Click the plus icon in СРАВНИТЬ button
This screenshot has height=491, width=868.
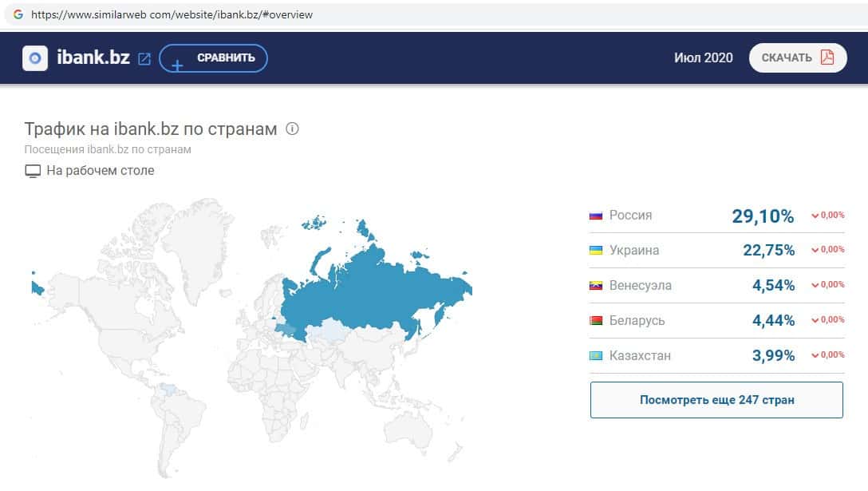(x=177, y=65)
